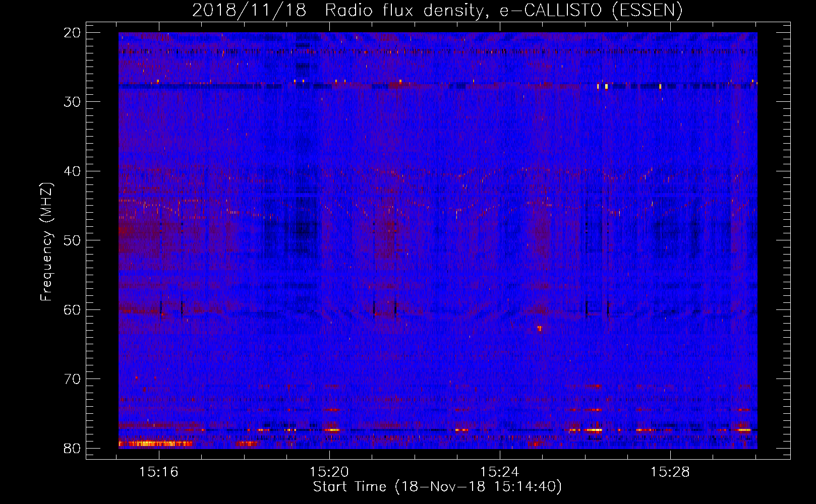Click the '80' frequency tick label
Image resolution: width=816 pixels, height=504 pixels.
click(72, 449)
